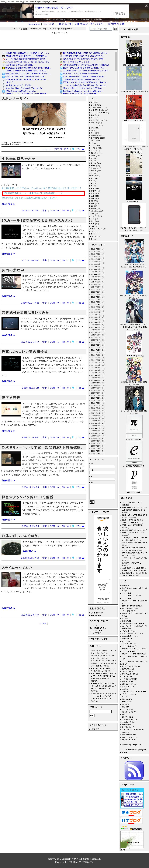The height and width of the screenshot is (868, 149).
Task: Focus the 本文 textarea in メールフォーム
Action: [x=102, y=492]
